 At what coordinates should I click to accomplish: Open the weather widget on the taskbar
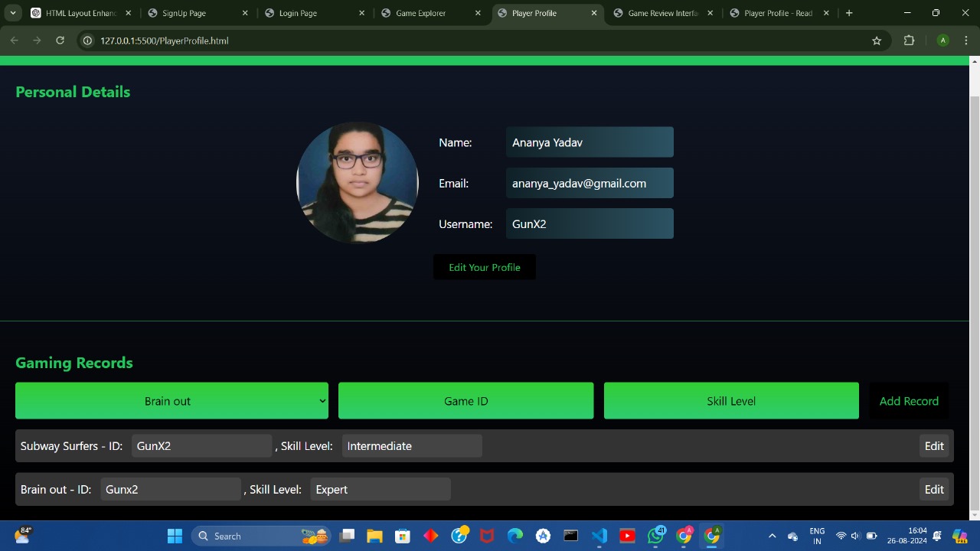(x=22, y=536)
